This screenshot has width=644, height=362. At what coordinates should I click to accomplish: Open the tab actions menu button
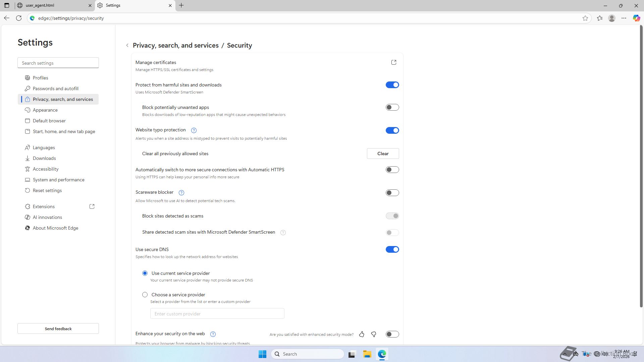click(x=7, y=5)
